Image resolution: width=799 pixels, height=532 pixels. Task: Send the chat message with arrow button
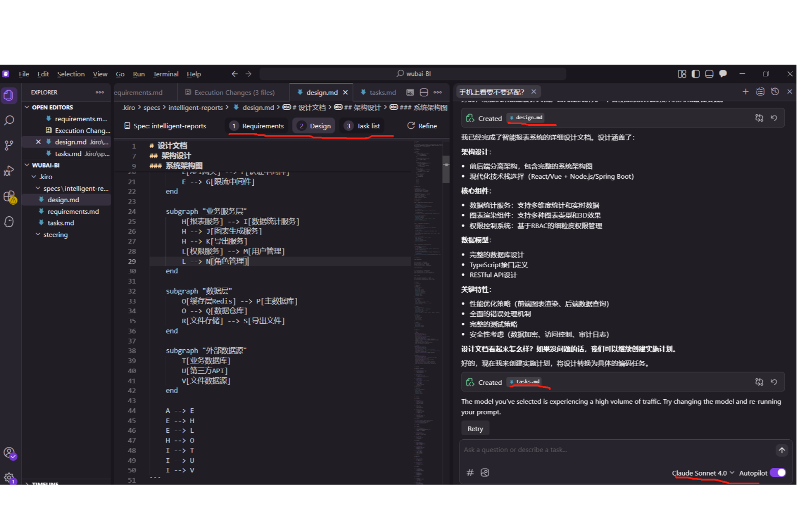click(x=782, y=450)
